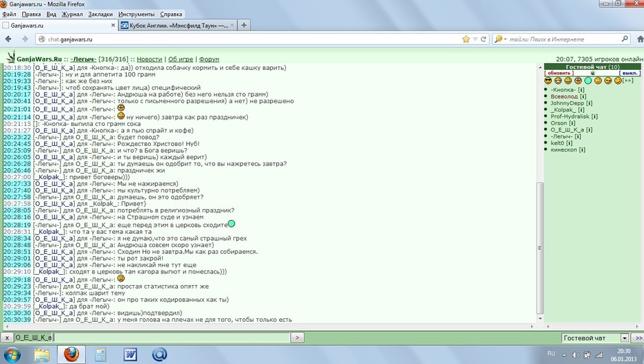Open info [i] for О_Е_Ш_К_а
Viewport: 644px width, 364px height.
tap(589, 129)
